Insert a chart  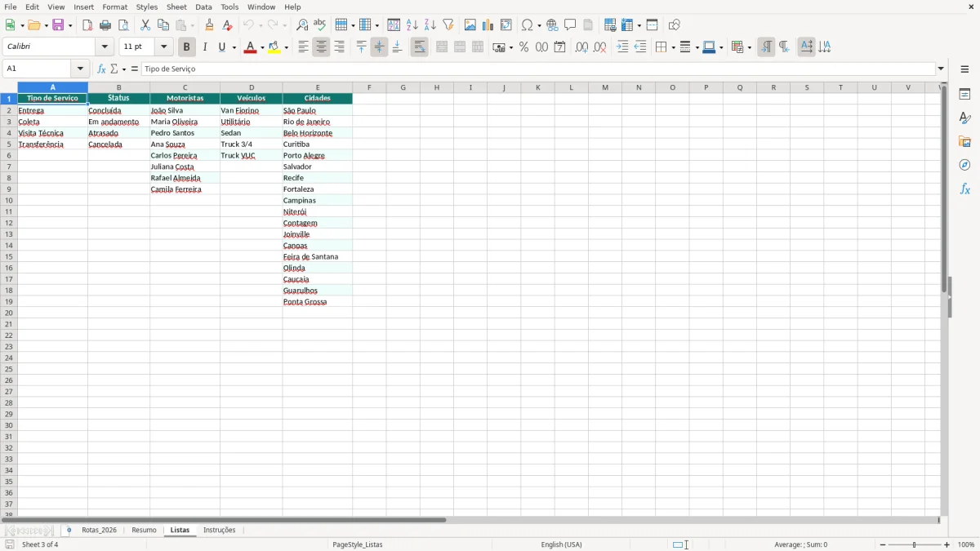(x=488, y=25)
